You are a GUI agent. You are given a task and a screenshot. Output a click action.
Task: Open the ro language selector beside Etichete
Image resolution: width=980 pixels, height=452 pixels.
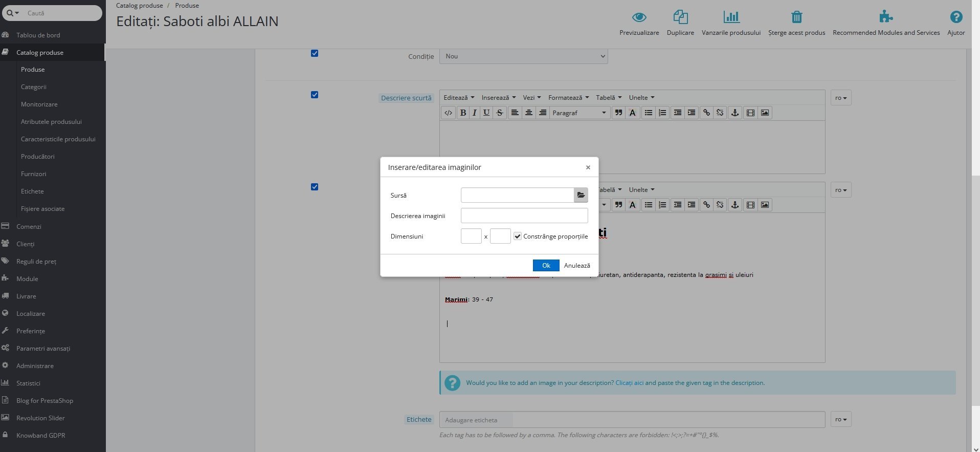841,419
